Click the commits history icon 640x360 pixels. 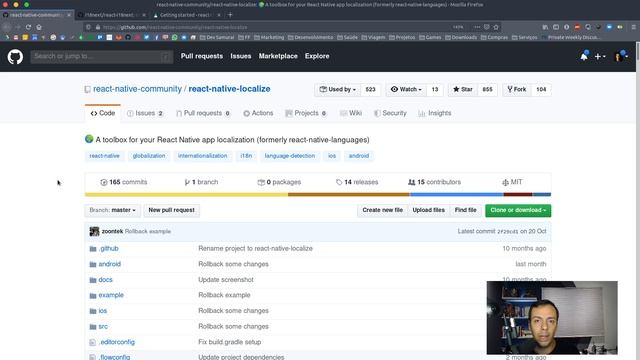tap(104, 182)
